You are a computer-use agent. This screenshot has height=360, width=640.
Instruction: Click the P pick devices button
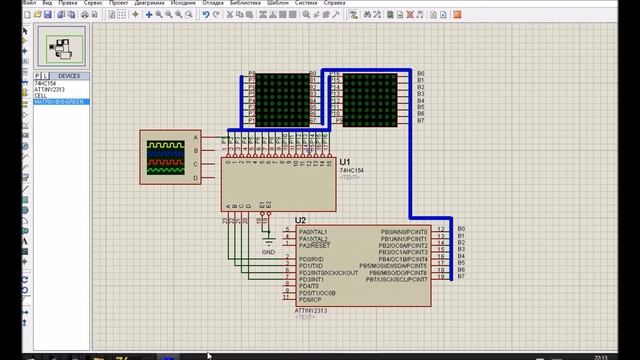[x=37, y=76]
